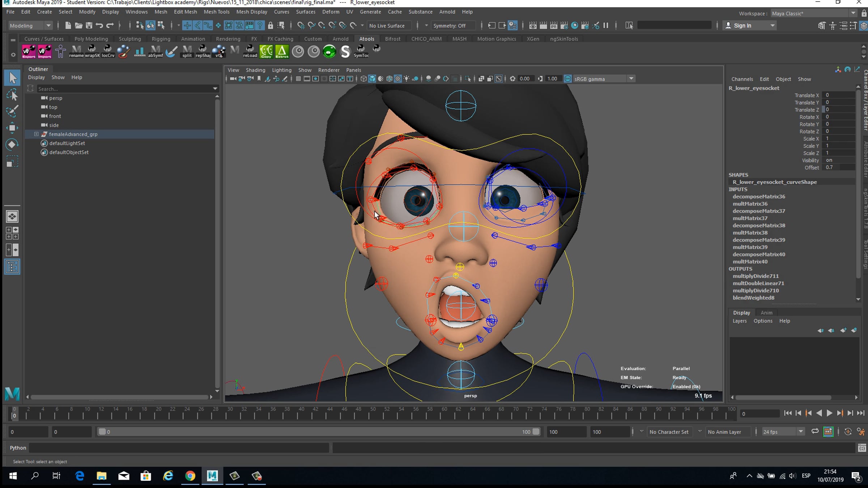The height and width of the screenshot is (488, 868).
Task: Open the Maya Classic workspace dropdown
Action: [814, 13]
